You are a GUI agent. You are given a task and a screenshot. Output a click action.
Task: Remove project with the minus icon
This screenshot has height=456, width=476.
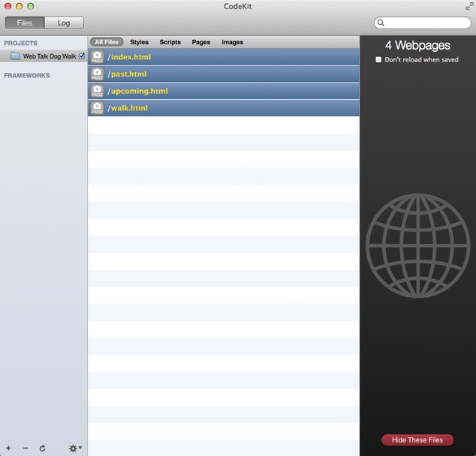pos(26,448)
